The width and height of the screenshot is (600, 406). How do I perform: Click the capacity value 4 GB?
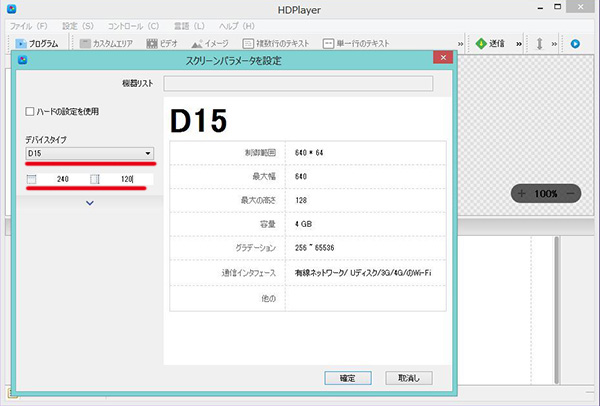(303, 224)
